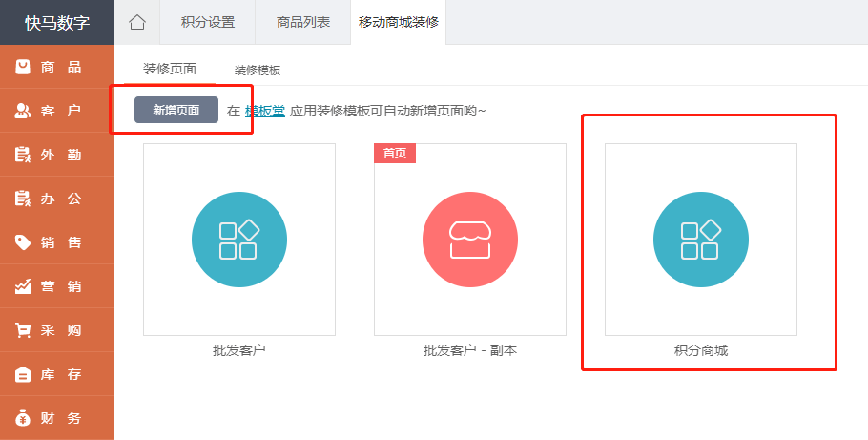Click the 办公 clipboard sidebar icon
The image size is (868, 440).
click(23, 199)
